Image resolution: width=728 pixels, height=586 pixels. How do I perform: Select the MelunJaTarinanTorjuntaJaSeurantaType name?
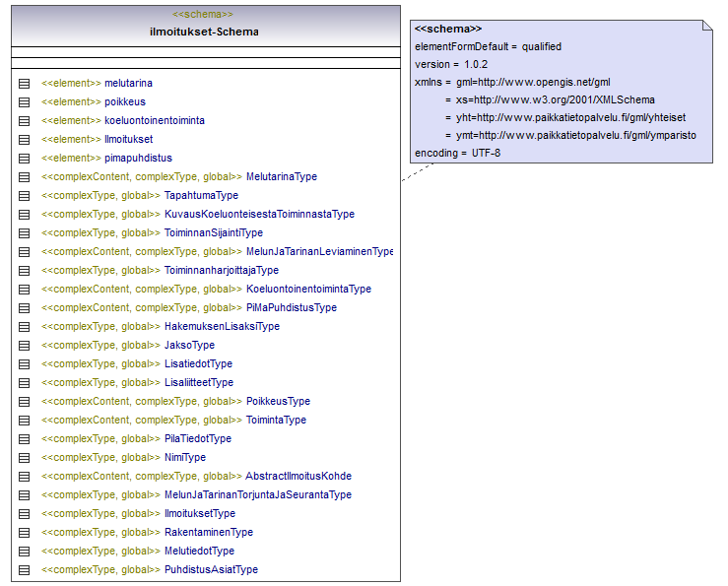coord(258,495)
